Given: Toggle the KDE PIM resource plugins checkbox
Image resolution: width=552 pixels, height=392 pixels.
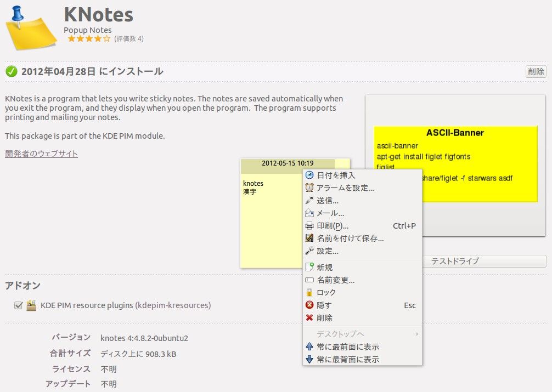Looking at the screenshot, I should [18, 305].
